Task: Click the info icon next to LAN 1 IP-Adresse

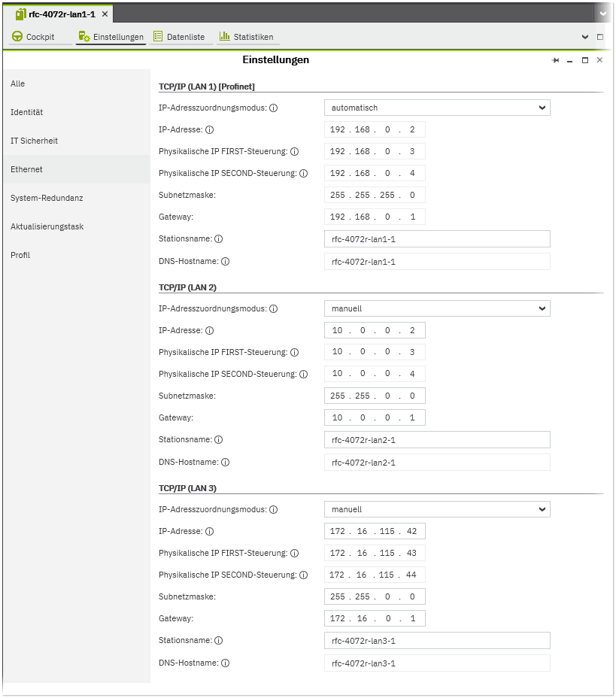Action: tap(210, 130)
